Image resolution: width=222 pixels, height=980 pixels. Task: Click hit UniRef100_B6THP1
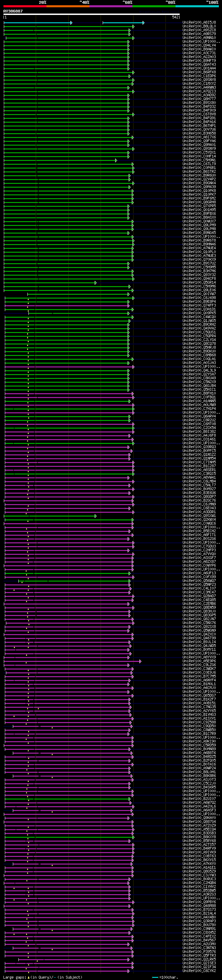point(199,125)
